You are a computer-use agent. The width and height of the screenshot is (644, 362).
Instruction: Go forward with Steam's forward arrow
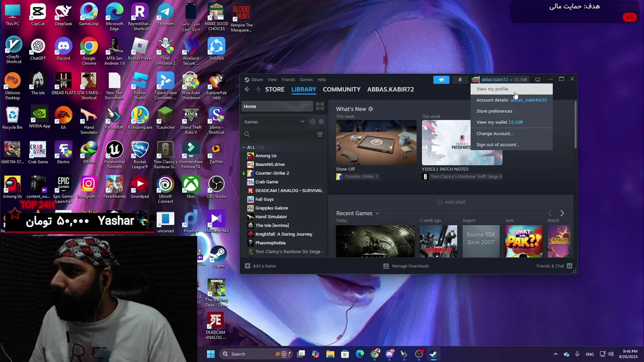(258, 89)
